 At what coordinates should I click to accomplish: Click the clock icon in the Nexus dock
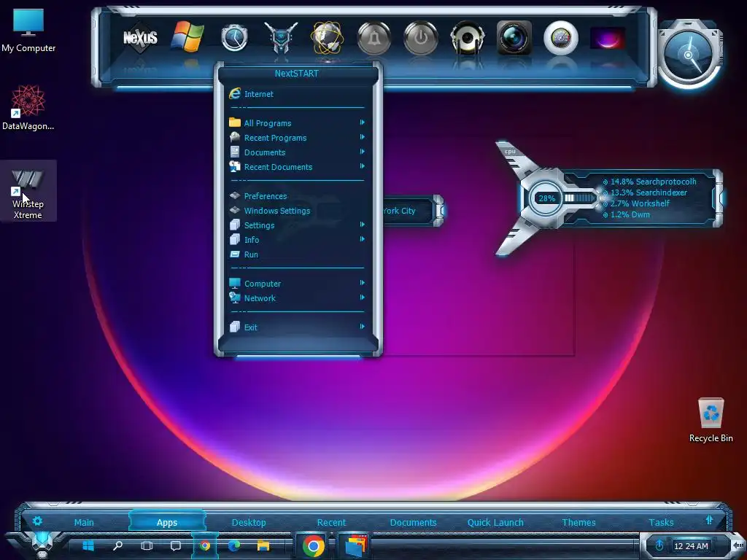click(234, 38)
